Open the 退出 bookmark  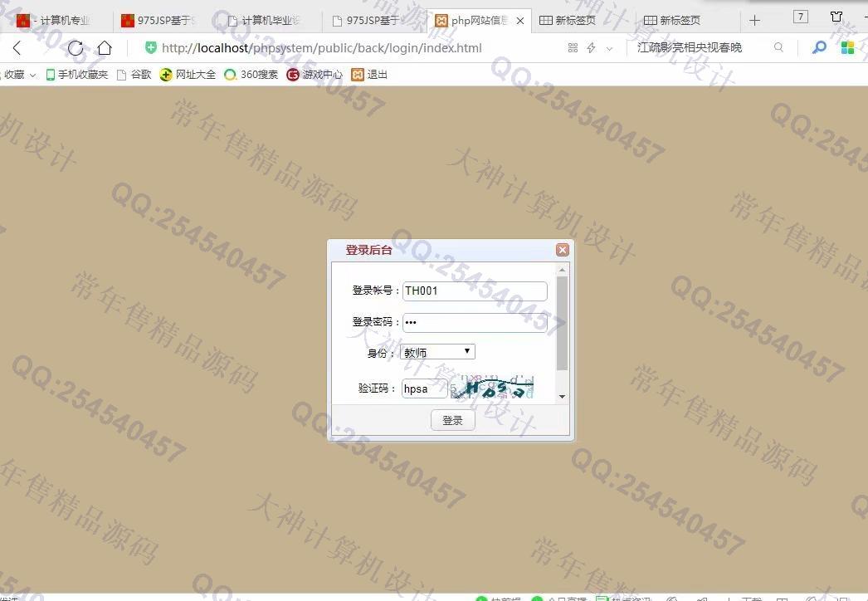pos(370,74)
